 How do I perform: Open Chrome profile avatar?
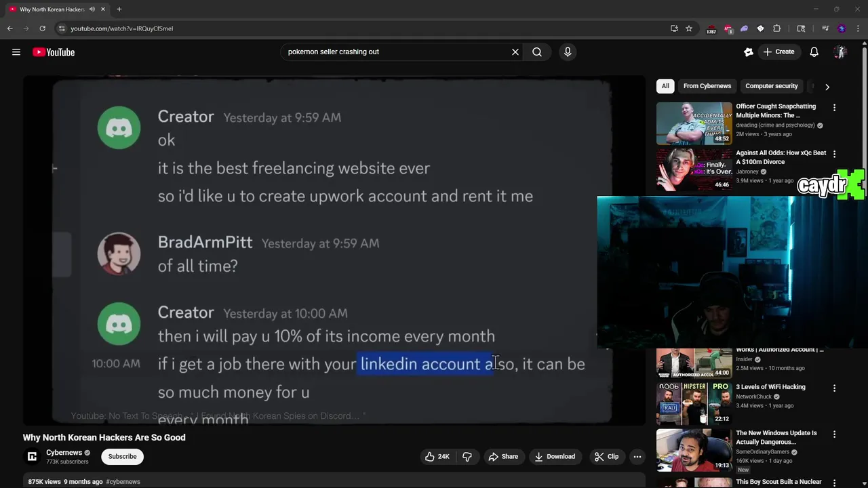842,28
